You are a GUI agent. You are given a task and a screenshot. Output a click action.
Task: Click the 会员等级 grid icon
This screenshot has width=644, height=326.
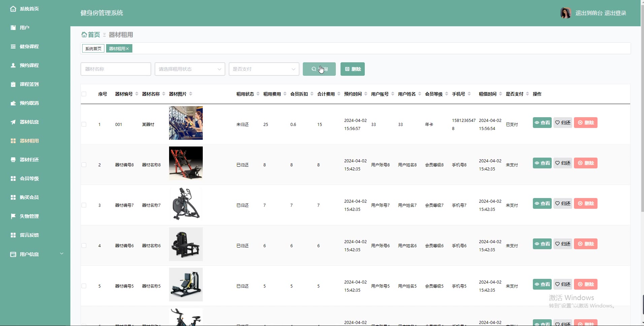pos(13,178)
